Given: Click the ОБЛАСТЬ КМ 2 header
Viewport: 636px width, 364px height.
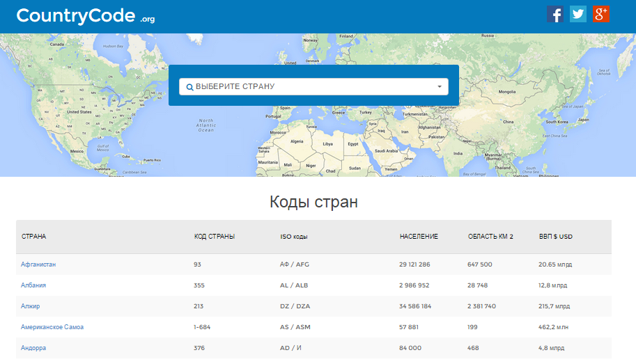Looking at the screenshot, I should click(490, 237).
